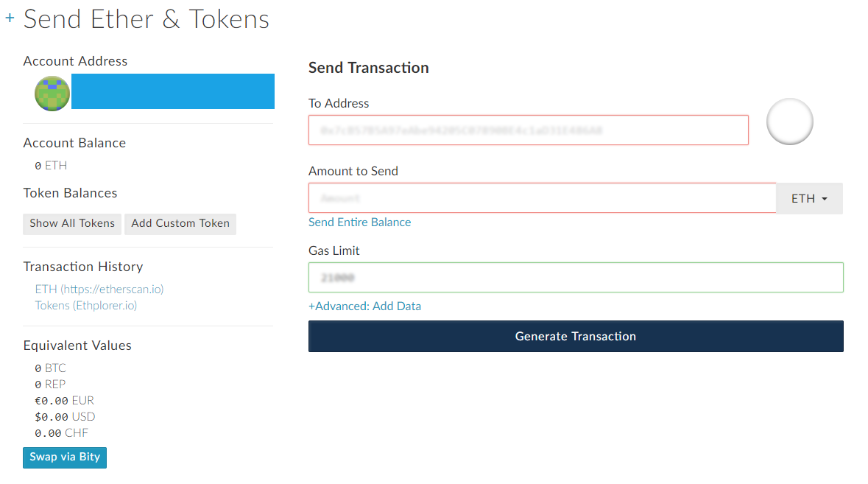Click the 0 BTC equivalent value
This screenshot has height=484, width=868.
click(50, 368)
